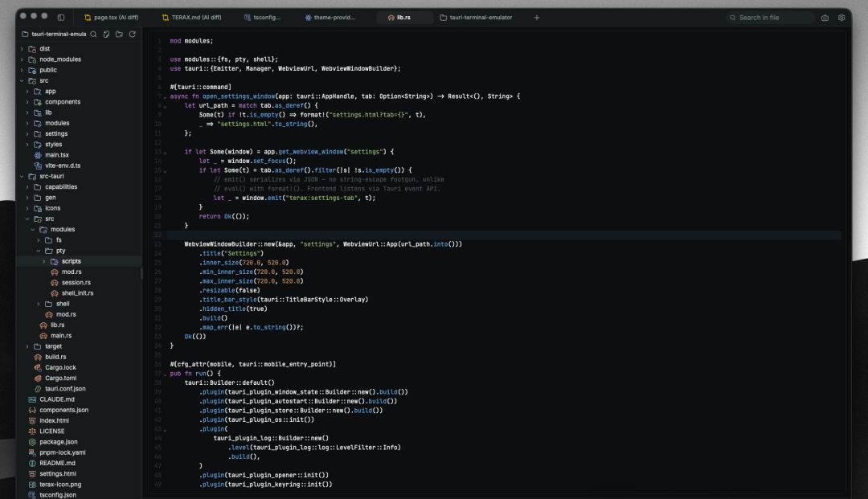Image resolution: width=868 pixels, height=499 pixels.
Task: Open tsconfig.json in the file tree
Action: coord(58,494)
